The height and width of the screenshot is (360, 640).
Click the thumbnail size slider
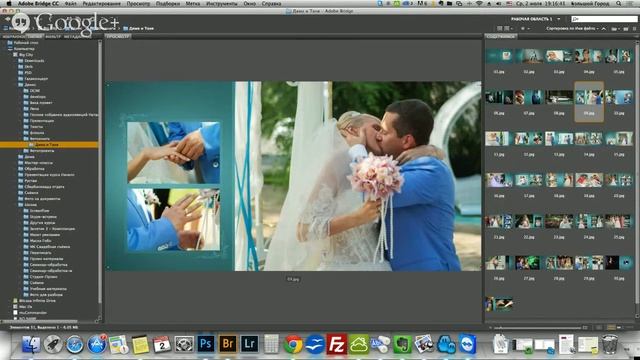pos(537,327)
